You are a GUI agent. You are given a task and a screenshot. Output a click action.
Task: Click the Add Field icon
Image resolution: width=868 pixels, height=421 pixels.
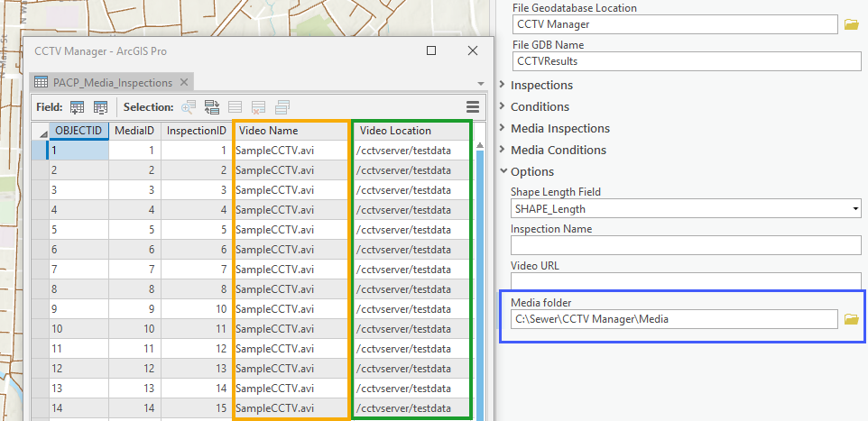[77, 107]
